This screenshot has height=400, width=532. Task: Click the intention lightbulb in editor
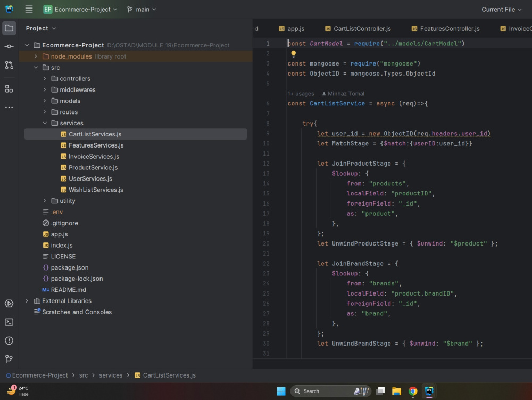[294, 54]
